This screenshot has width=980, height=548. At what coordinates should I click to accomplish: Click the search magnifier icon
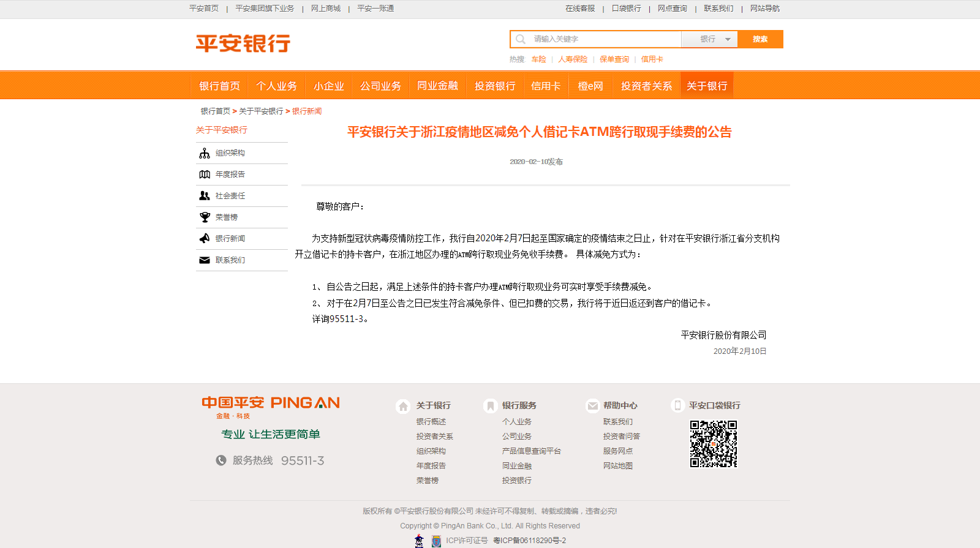pos(521,39)
